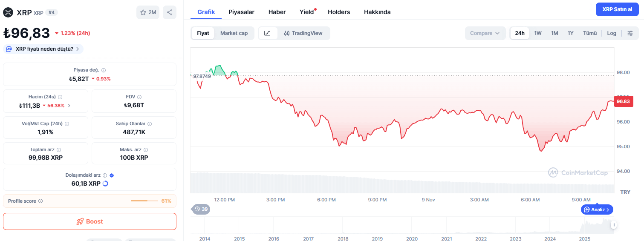Click the timeline range slider handle
Viewport: 644px width, 241px height.
click(x=614, y=224)
